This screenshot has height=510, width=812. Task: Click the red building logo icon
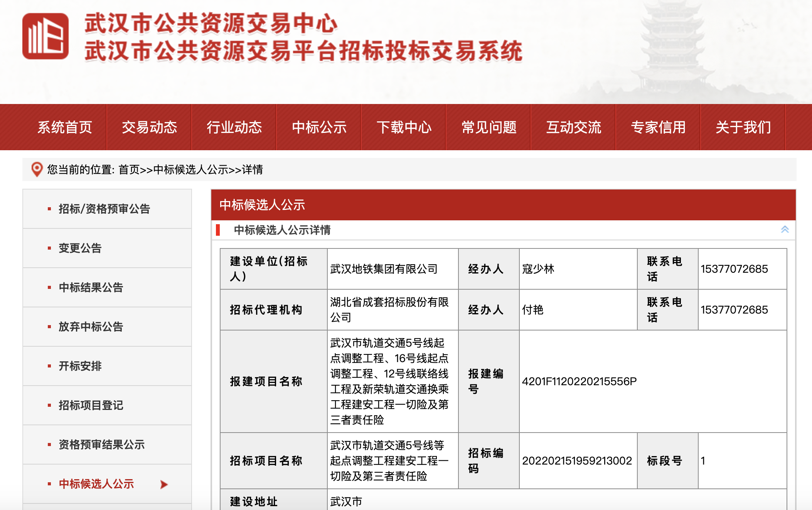[45, 36]
